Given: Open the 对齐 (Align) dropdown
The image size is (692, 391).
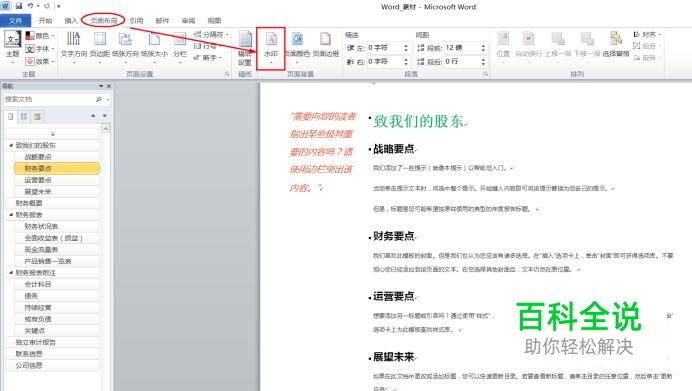Looking at the screenshot, I should click(647, 34).
